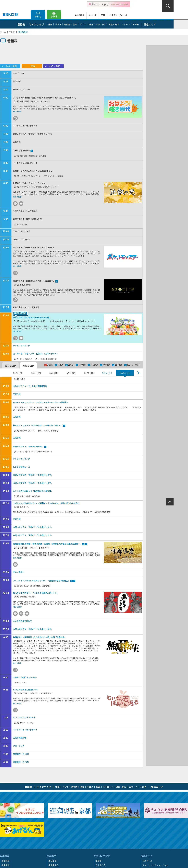Click globe icon in 西国三十三所 row
This screenshot has height=868, width=188.
[x=15, y=300]
